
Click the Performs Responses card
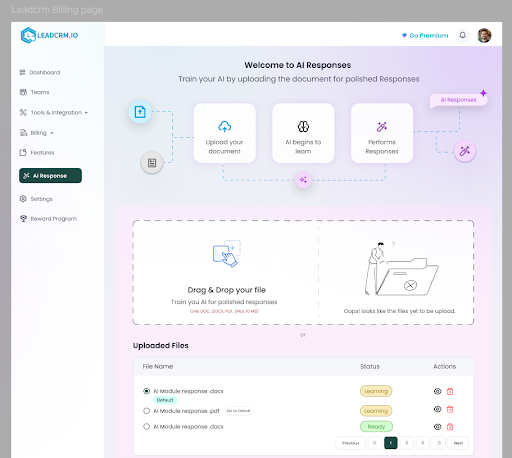(x=382, y=133)
